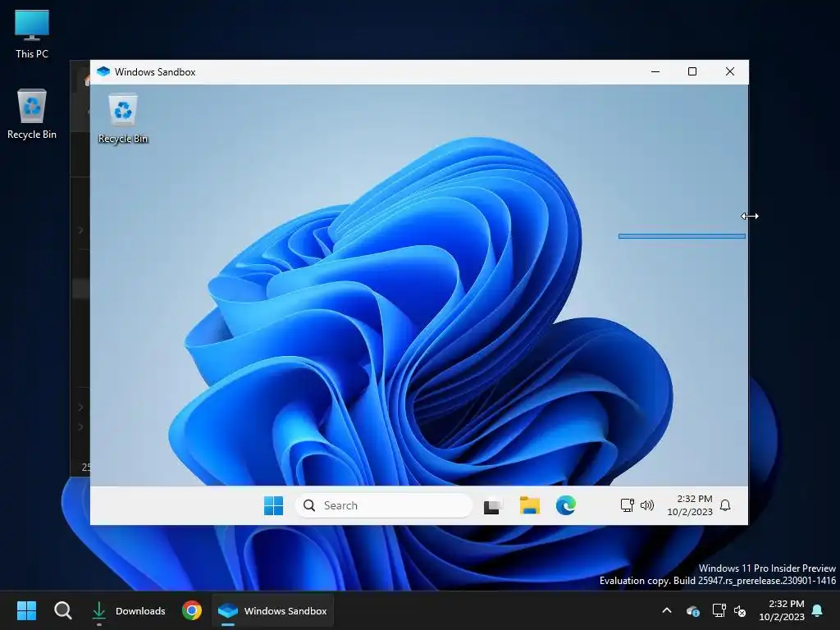Open sandbox notifications bell icon
This screenshot has height=630, width=840.
click(x=725, y=505)
